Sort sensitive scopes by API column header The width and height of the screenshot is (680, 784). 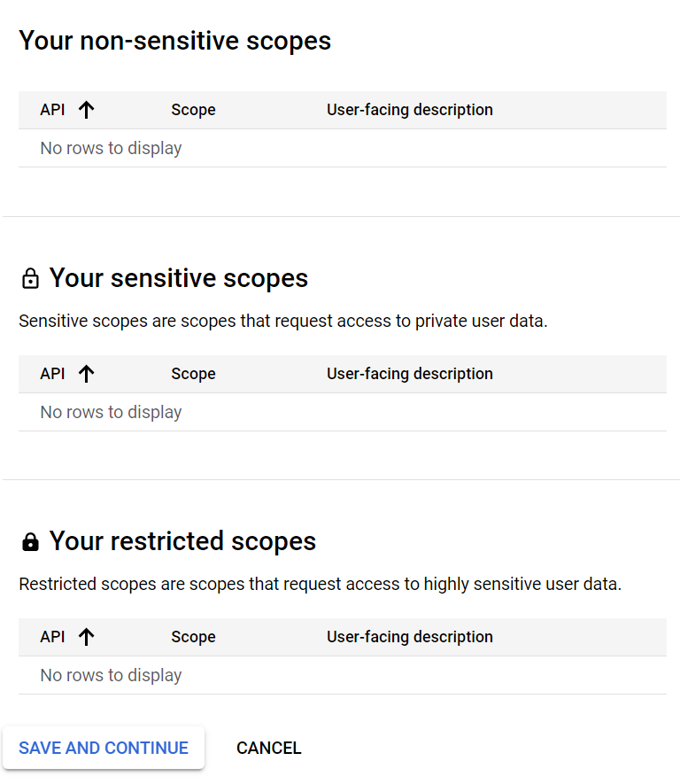pos(53,374)
